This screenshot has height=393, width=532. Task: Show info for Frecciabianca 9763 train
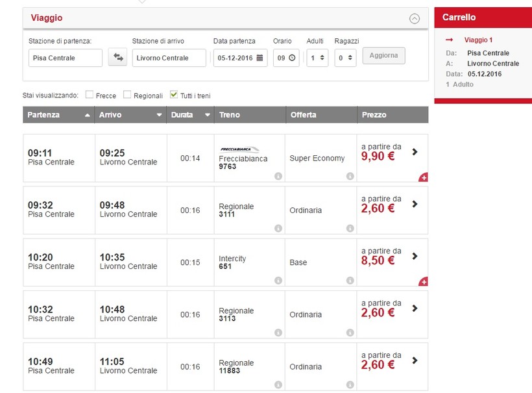[278, 176]
